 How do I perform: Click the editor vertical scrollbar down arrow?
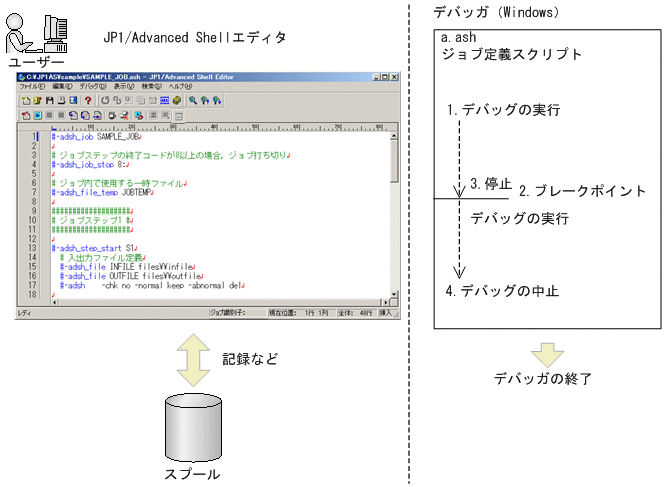[x=394, y=294]
